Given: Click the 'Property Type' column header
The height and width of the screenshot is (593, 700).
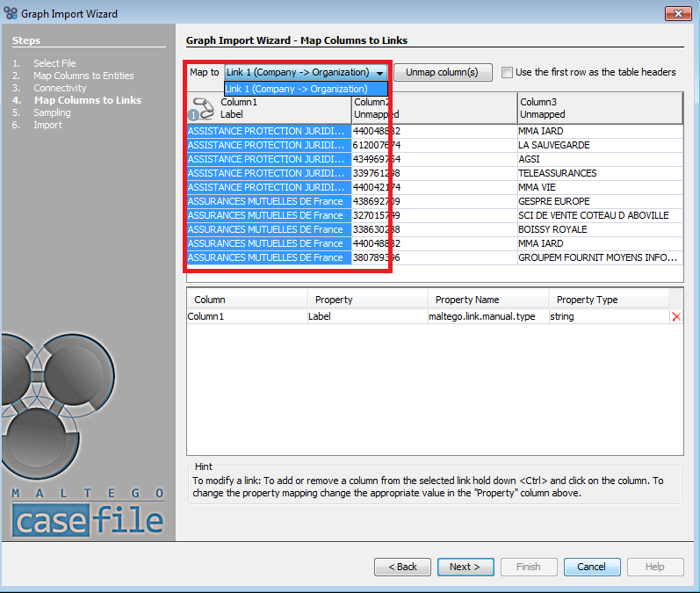Looking at the screenshot, I should (609, 300).
